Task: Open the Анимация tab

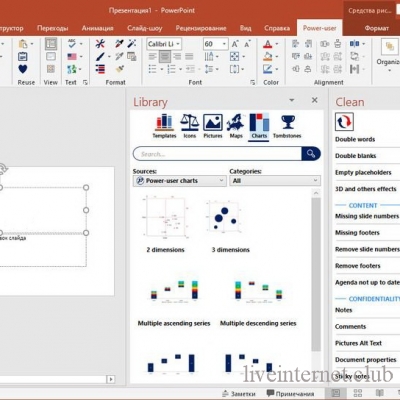Action: pyautogui.click(x=97, y=28)
